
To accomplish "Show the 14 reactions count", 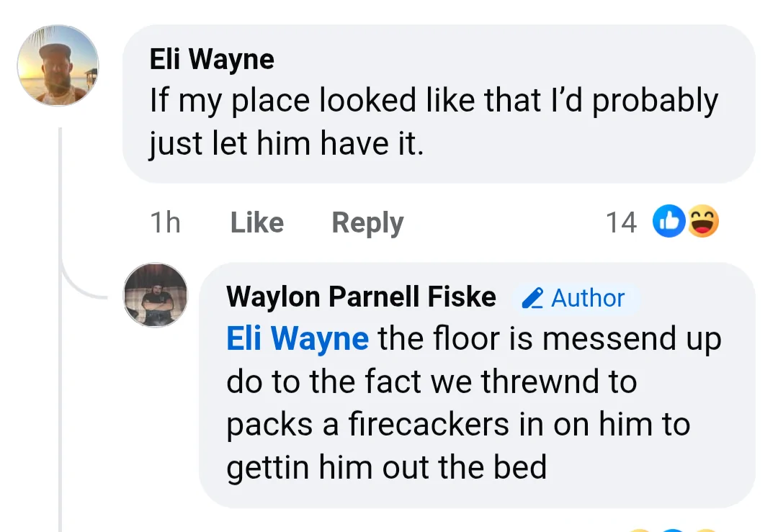I will pyautogui.click(x=621, y=222).
